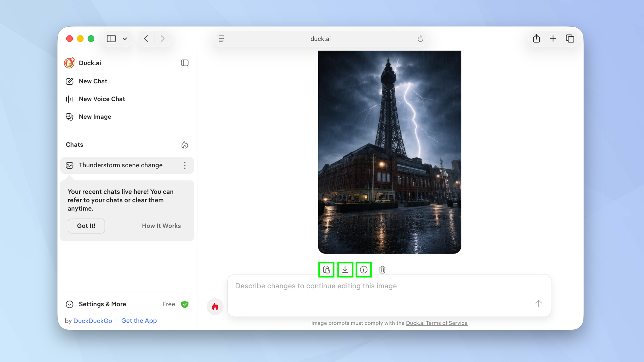Start a New Voice Chat
The image size is (644, 362).
point(102,99)
